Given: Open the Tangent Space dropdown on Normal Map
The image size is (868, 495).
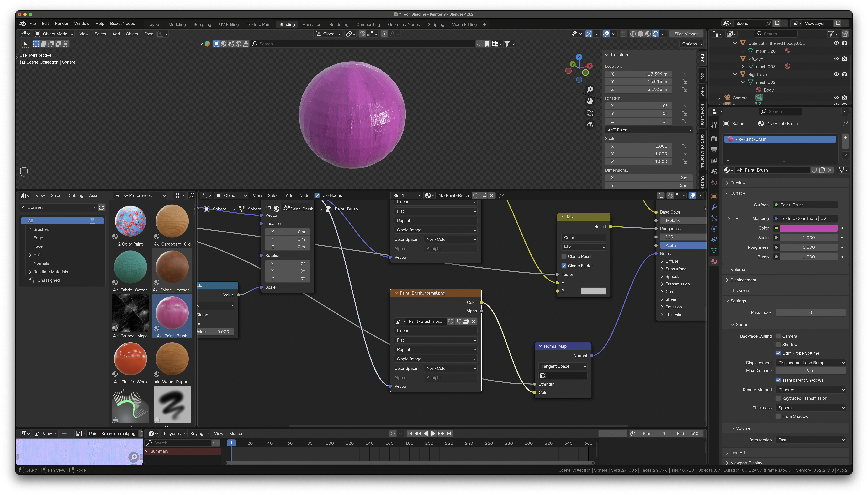Looking at the screenshot, I should [563, 366].
